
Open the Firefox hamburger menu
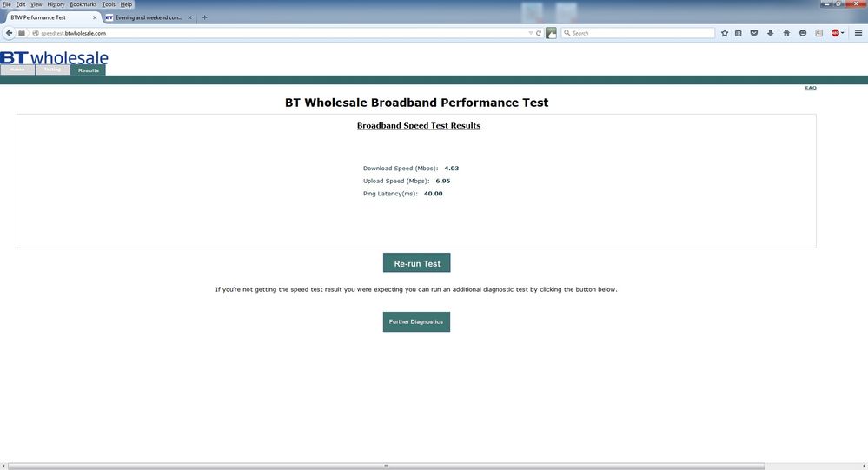(858, 33)
